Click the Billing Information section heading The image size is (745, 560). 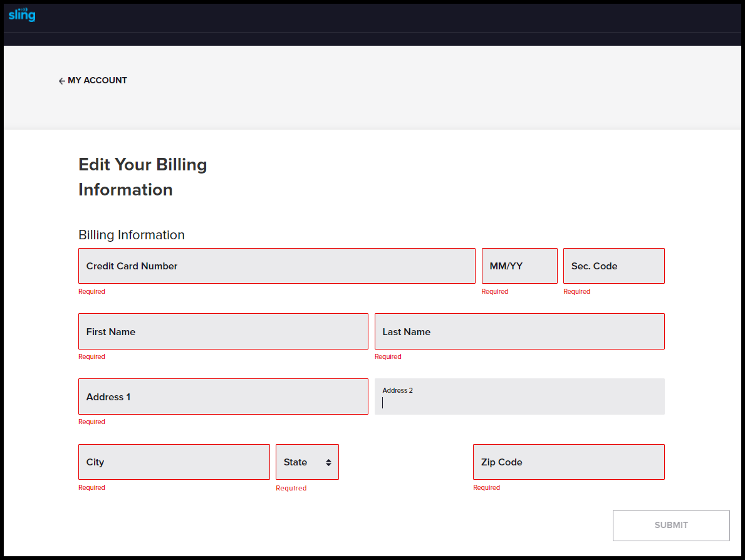tap(131, 234)
